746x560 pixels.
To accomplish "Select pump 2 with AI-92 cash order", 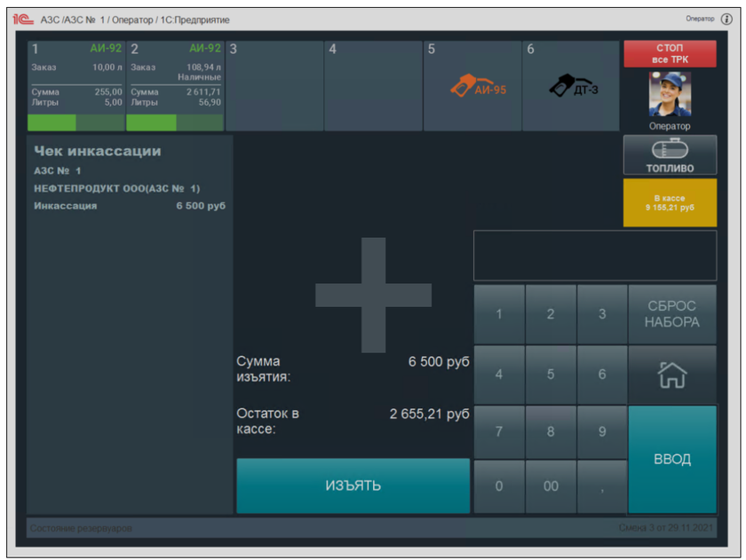I will tap(175, 85).
